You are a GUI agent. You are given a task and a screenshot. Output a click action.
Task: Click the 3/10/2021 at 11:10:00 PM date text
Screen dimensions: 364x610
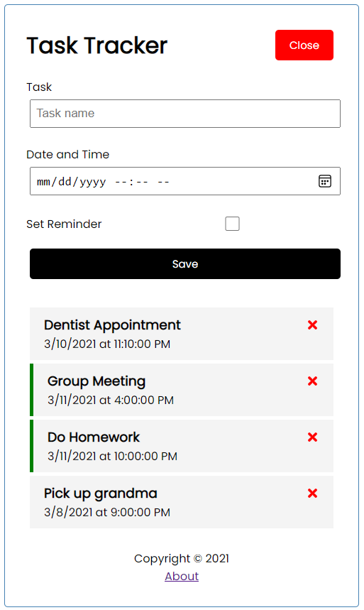point(107,344)
